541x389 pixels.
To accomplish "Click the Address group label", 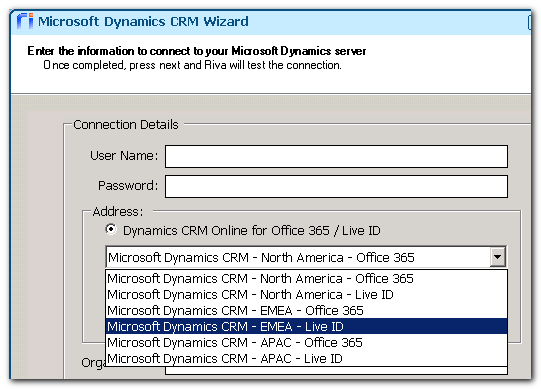I will coord(118,211).
